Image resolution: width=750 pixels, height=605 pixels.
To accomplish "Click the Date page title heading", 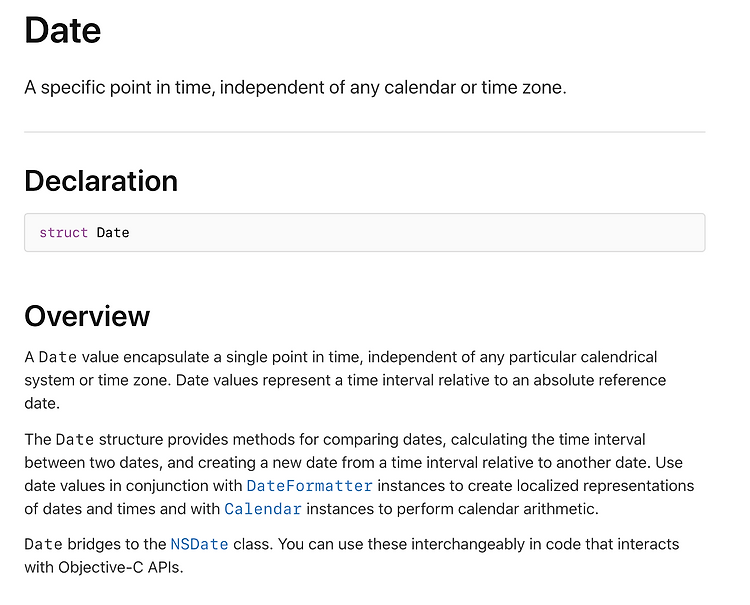I will coord(63,31).
